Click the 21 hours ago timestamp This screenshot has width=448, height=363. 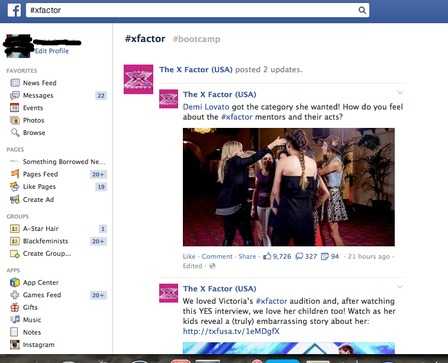(369, 256)
